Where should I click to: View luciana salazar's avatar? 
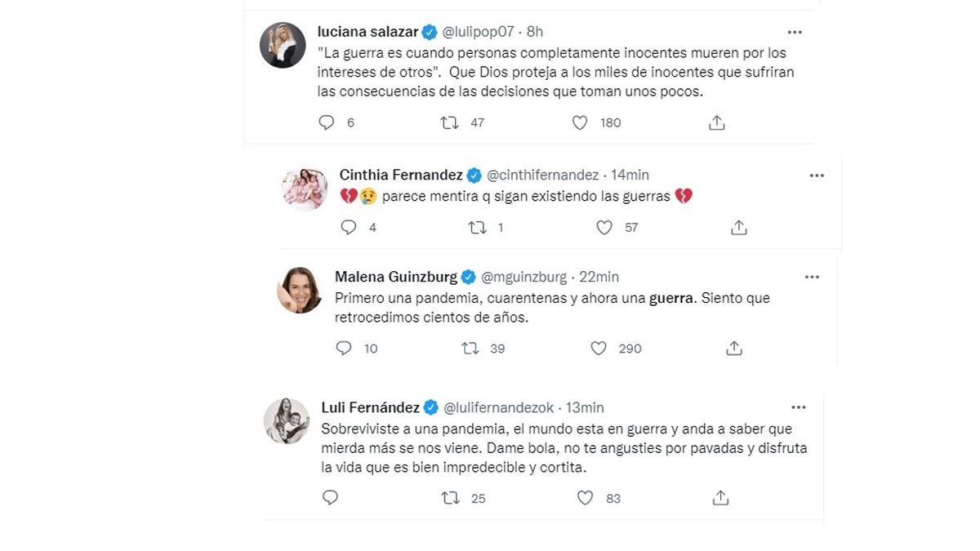click(283, 46)
